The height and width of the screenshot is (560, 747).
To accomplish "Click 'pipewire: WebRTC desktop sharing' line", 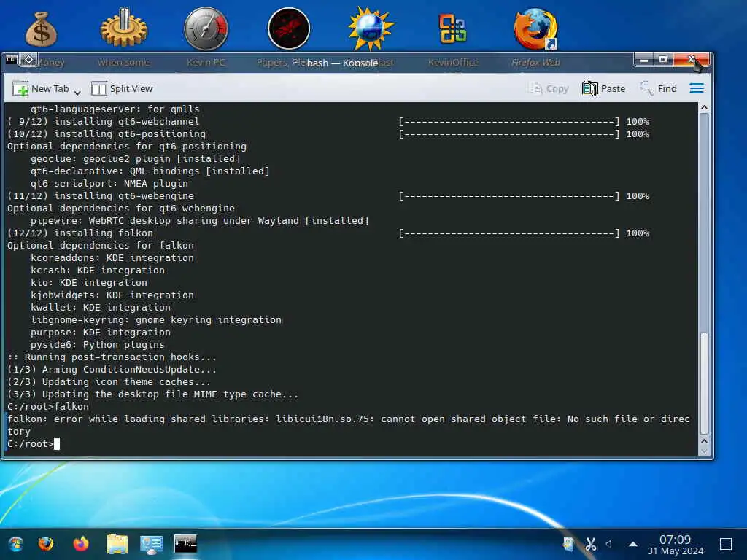I will tap(200, 220).
